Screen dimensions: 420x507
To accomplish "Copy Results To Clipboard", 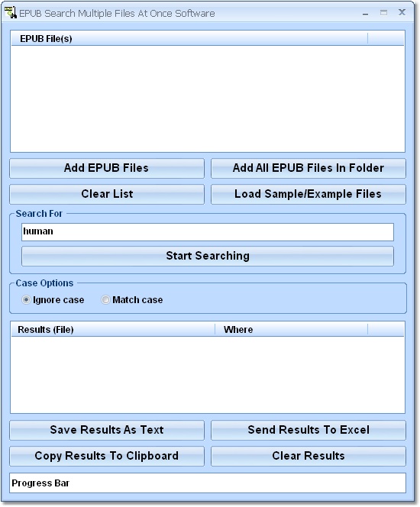I will tap(107, 456).
